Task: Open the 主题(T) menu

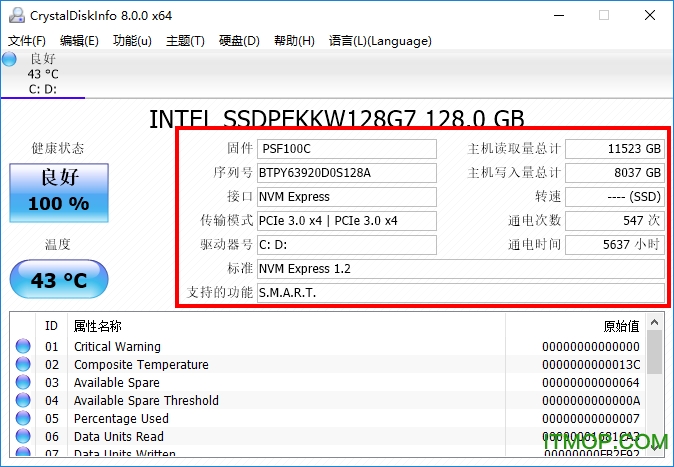Action: point(185,41)
